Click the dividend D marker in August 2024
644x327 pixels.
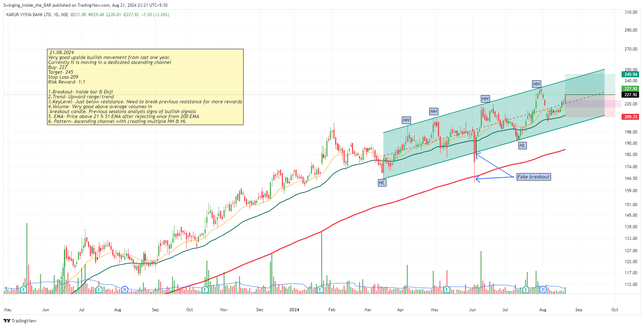coord(543,290)
